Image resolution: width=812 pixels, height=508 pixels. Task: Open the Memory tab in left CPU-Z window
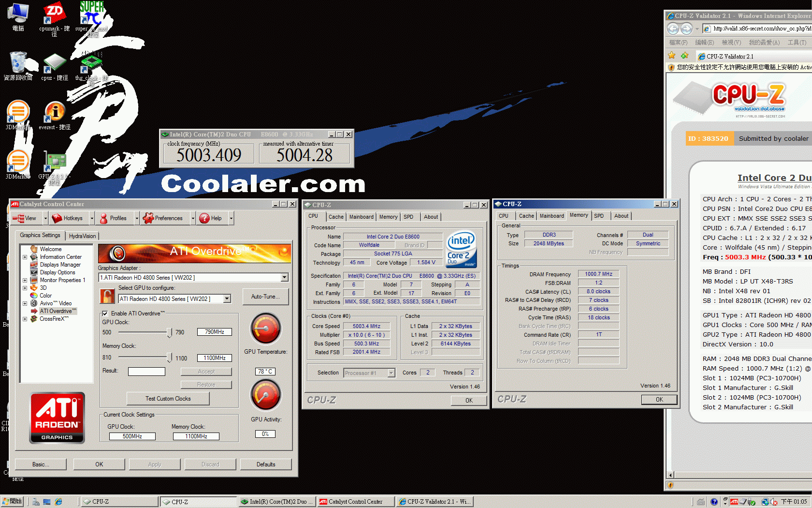click(x=388, y=217)
